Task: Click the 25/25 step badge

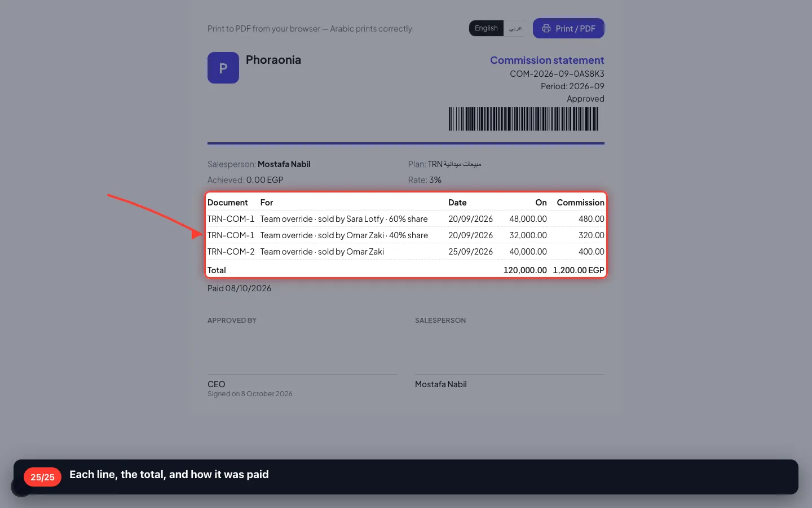Action: tap(42, 477)
